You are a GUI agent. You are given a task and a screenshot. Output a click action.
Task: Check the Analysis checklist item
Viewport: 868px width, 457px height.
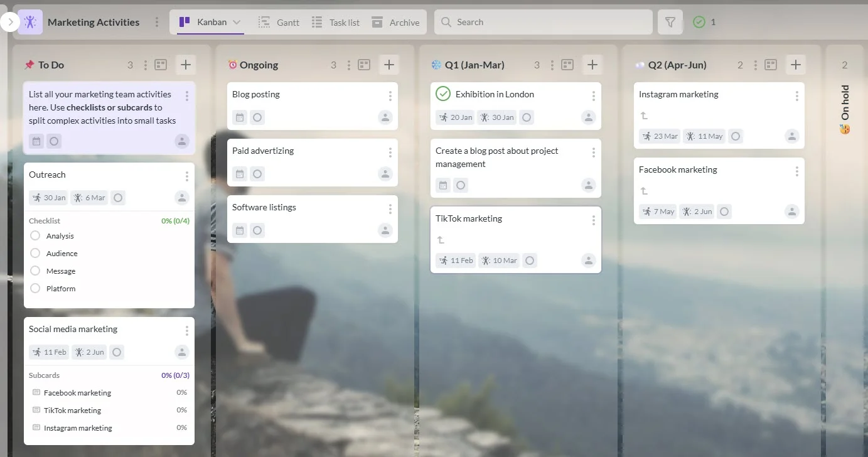(35, 235)
